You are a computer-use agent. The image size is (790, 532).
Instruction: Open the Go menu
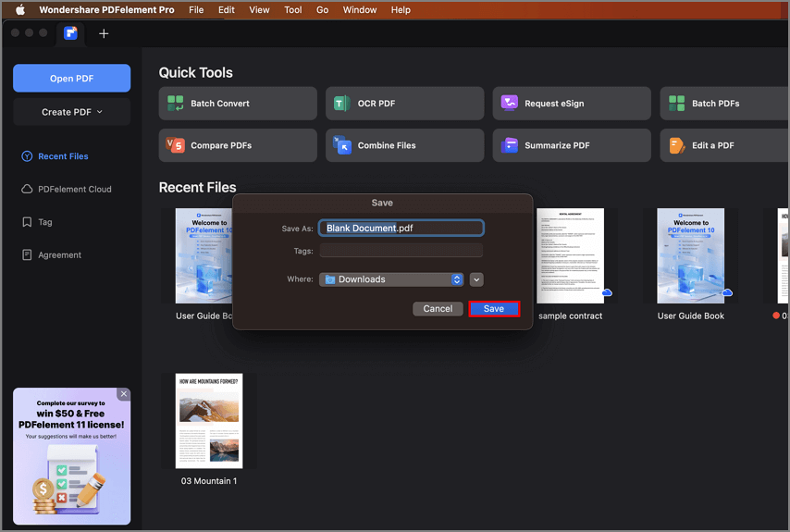[323, 9]
